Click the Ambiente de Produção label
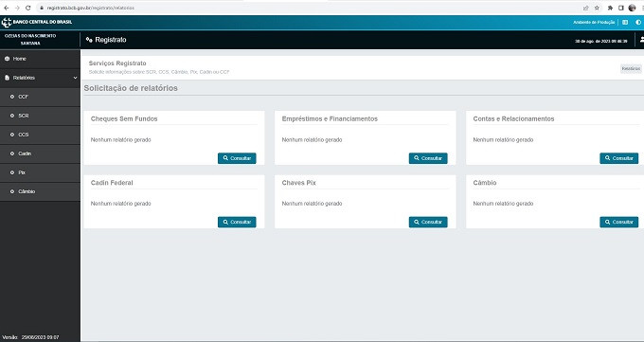Screen dimensions: 644x342 (594, 22)
